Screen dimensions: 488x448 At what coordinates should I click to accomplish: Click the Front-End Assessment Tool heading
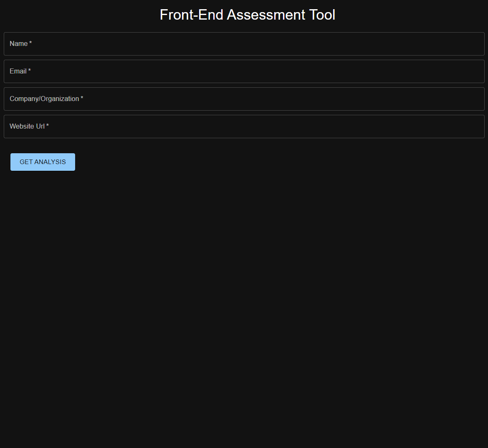(247, 15)
